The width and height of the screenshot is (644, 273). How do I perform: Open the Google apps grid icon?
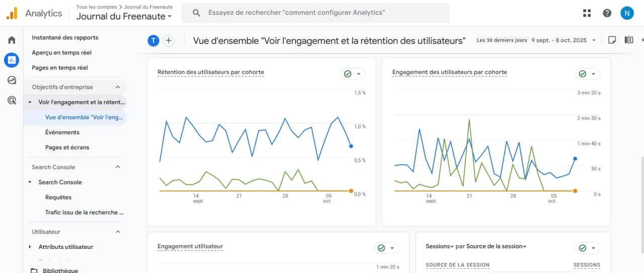587,13
